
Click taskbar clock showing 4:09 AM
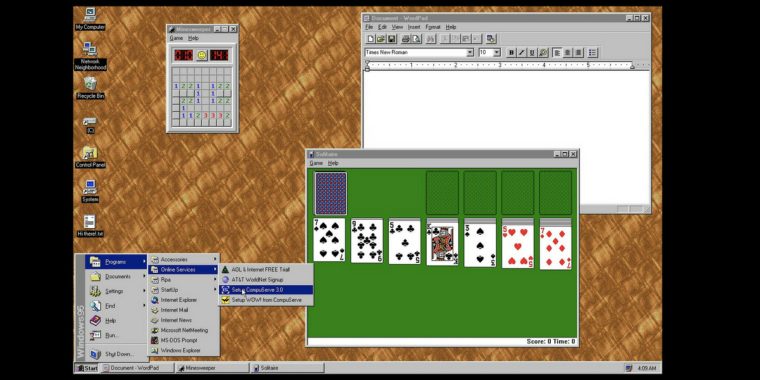pyautogui.click(x=647, y=368)
